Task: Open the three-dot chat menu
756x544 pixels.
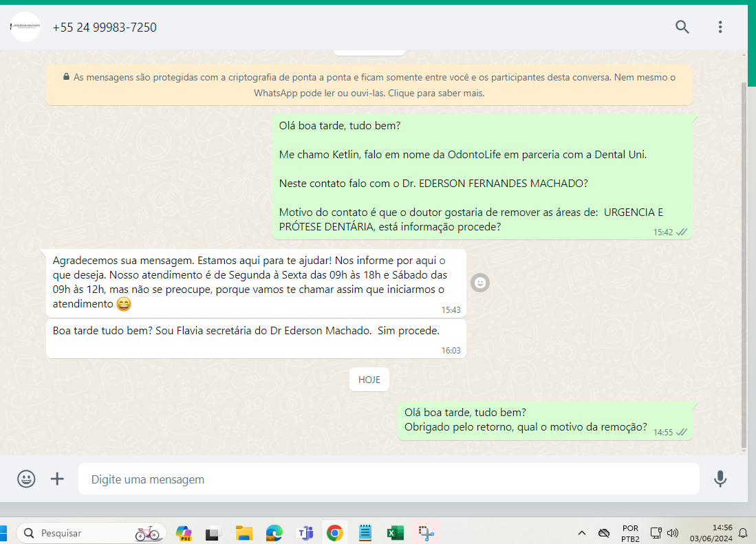Action: 720,27
